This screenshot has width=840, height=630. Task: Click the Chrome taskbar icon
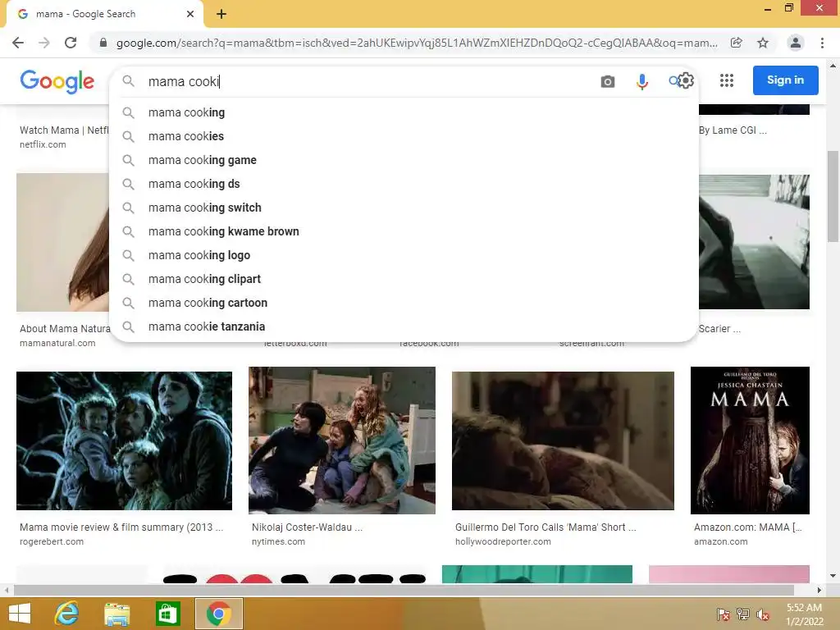pyautogui.click(x=218, y=614)
